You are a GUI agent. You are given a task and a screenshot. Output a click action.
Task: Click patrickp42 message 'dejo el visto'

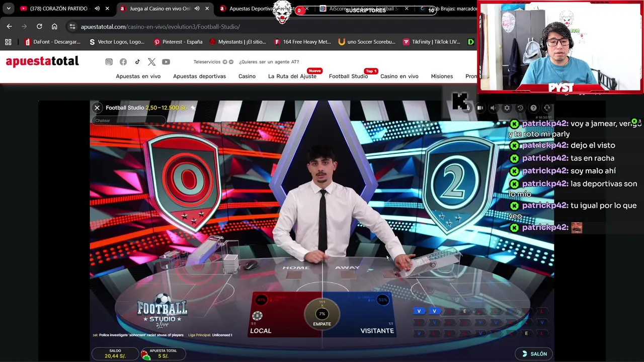[x=593, y=145]
